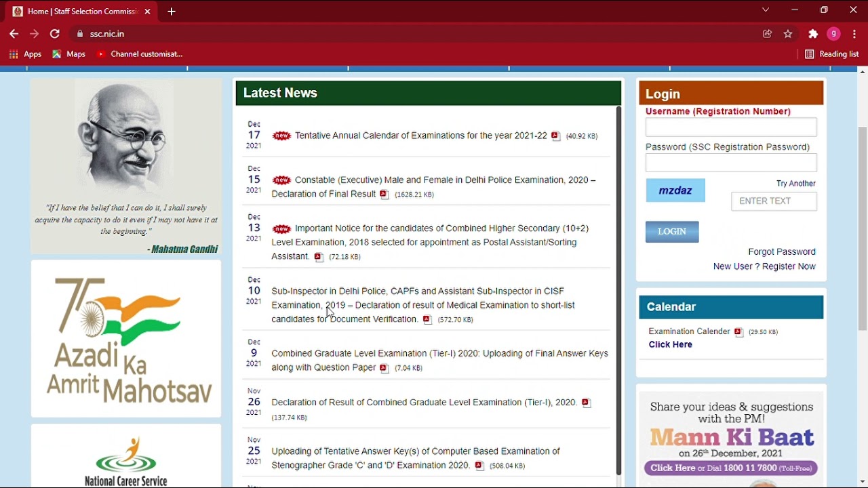Click the Nov 26 2021 date label
The image size is (868, 488).
(254, 401)
